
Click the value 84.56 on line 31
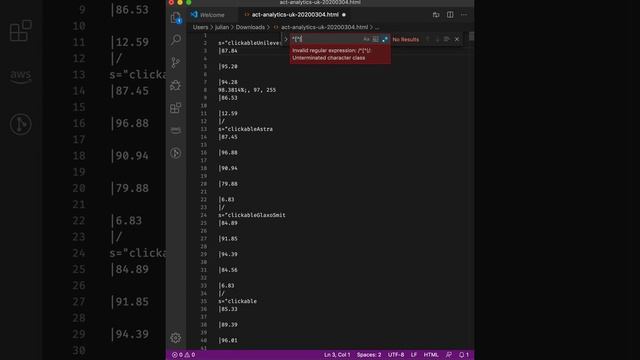point(229,270)
